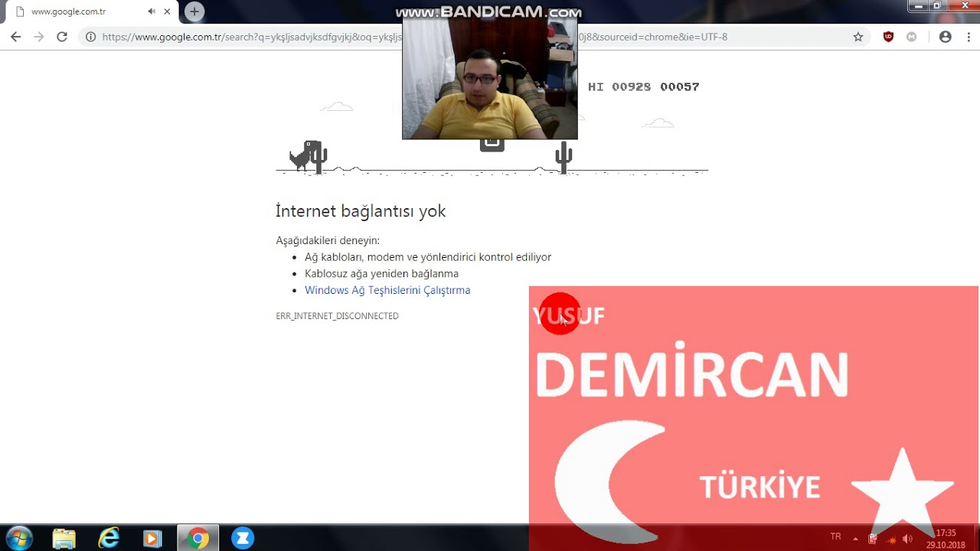Viewport: 980px width, 551px height.
Task: Reload the current page
Action: (x=62, y=37)
